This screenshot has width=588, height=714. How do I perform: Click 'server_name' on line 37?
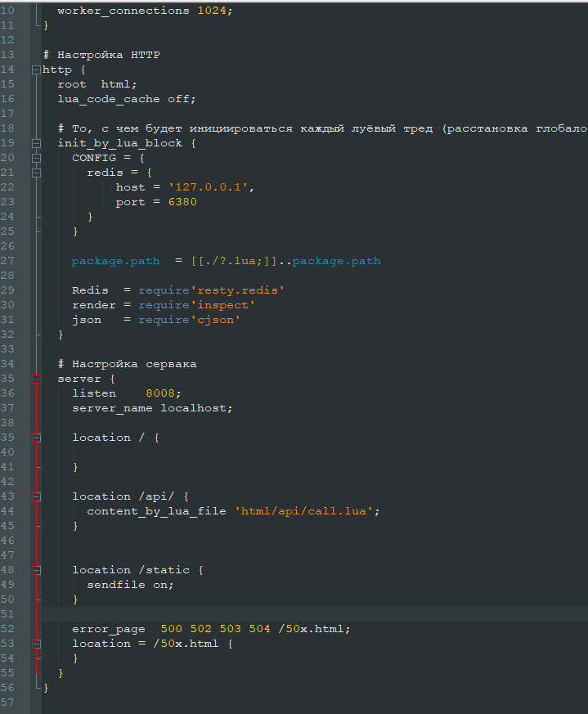(x=112, y=408)
